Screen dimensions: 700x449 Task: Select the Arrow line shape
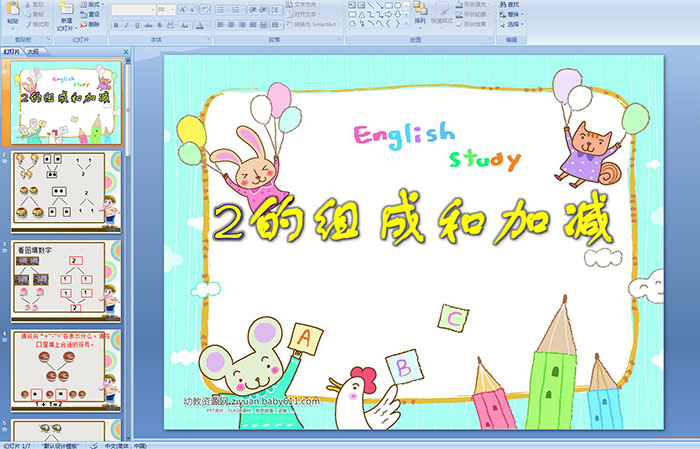tap(379, 5)
